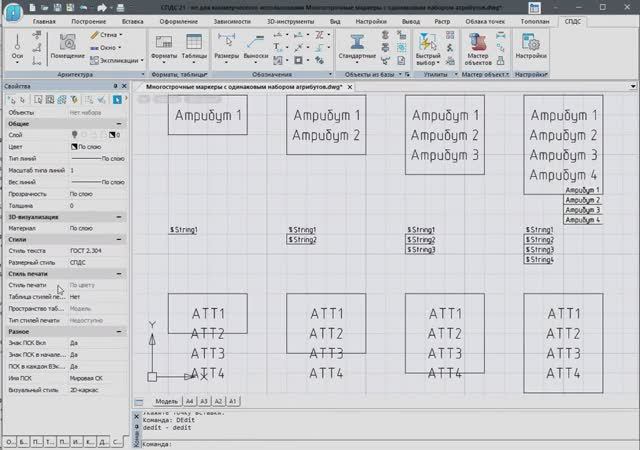The height and width of the screenshot is (450, 640).
Task: Click the frame icon in Обозначения group
Action: click(x=298, y=60)
